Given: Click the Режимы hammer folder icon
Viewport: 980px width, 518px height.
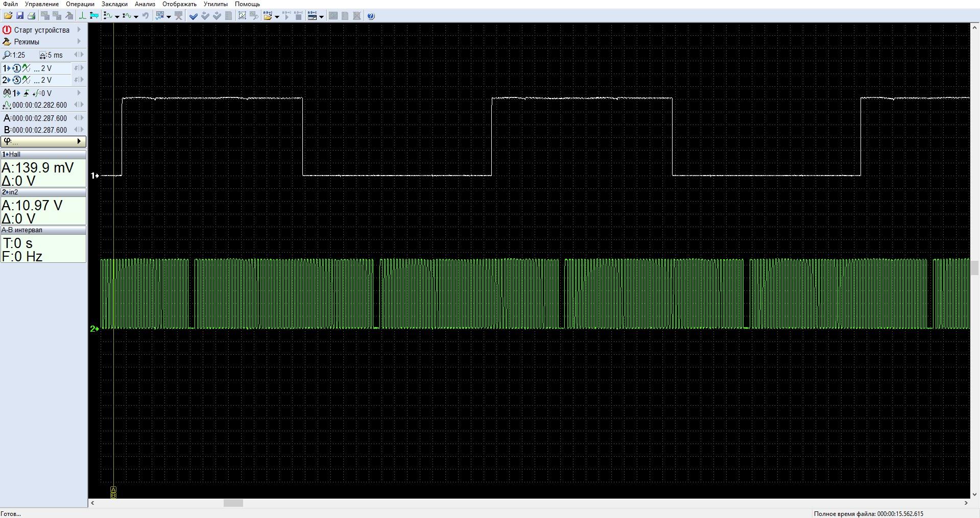Looking at the screenshot, I should click(x=7, y=42).
